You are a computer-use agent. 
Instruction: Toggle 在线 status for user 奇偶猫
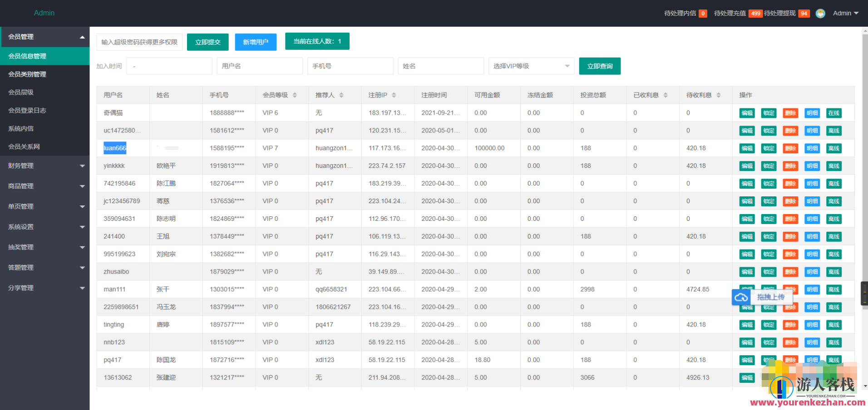coord(833,113)
